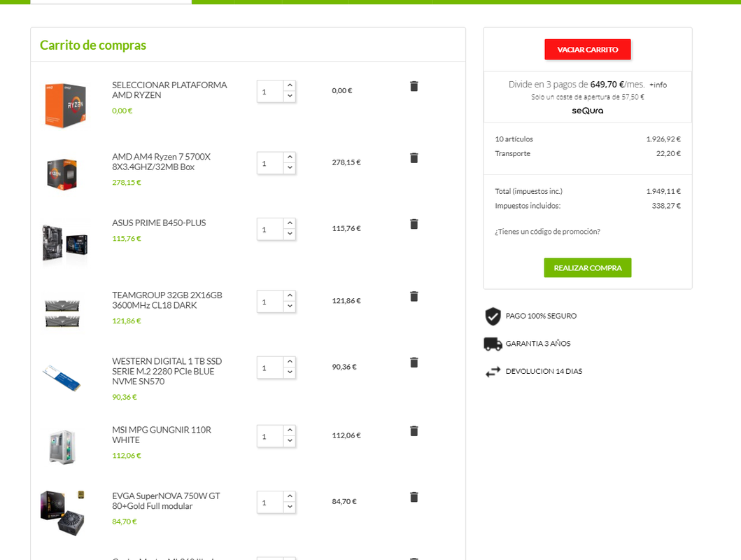The image size is (741, 560).
Task: Focus quantity field for AMD Ryzen 7 5700X
Action: [x=270, y=164]
